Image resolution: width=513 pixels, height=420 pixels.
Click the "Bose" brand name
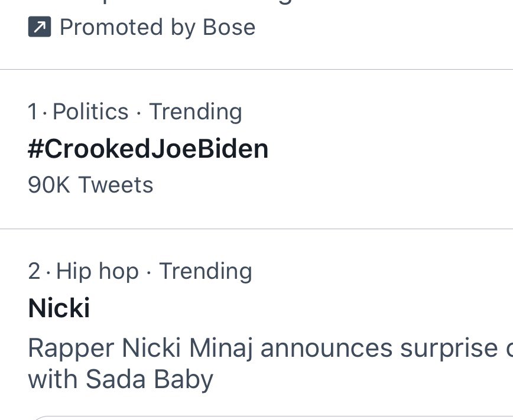[229, 28]
